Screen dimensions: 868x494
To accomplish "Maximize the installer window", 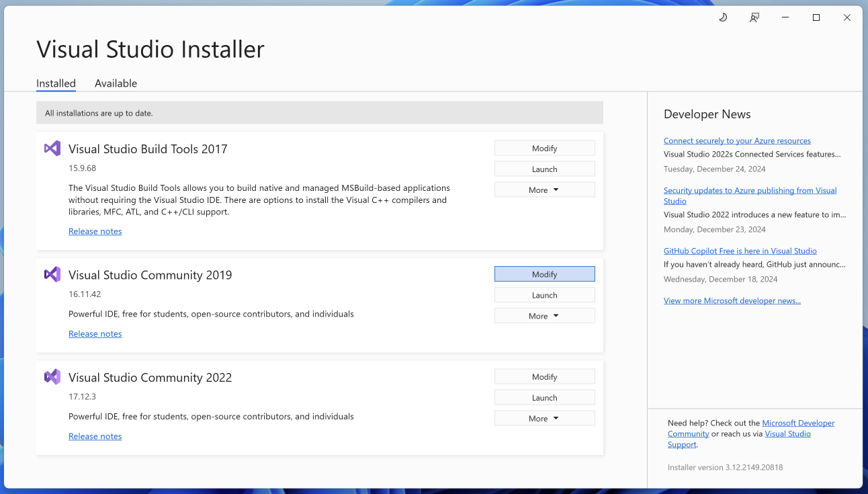I will coord(816,17).
